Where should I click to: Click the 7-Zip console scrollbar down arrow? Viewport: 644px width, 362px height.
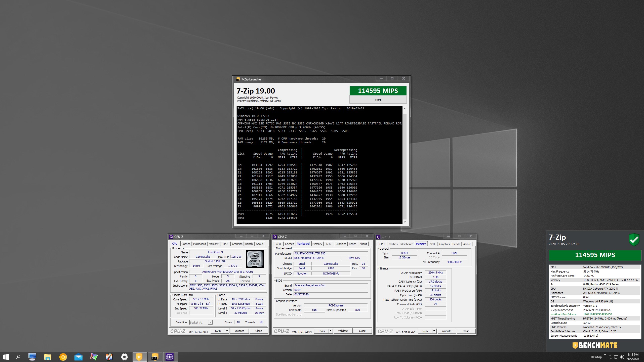tap(405, 221)
